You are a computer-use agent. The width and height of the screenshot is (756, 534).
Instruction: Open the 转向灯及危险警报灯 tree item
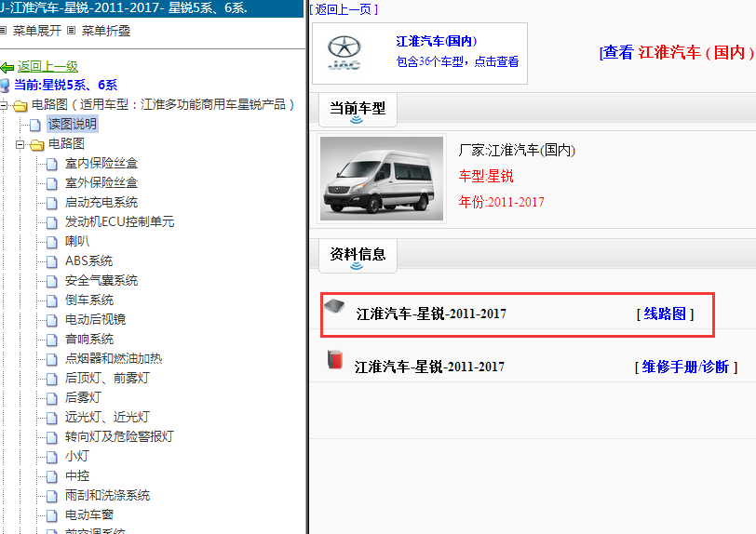[119, 436]
